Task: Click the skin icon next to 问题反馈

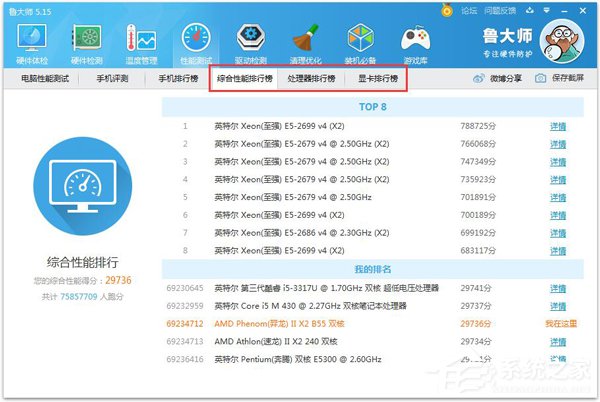Action: click(x=530, y=11)
